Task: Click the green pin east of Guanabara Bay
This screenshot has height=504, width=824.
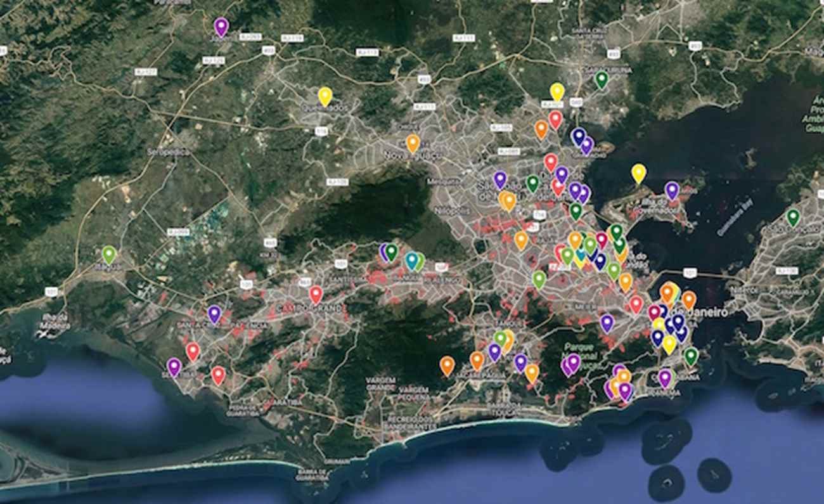Action: pyautogui.click(x=792, y=217)
